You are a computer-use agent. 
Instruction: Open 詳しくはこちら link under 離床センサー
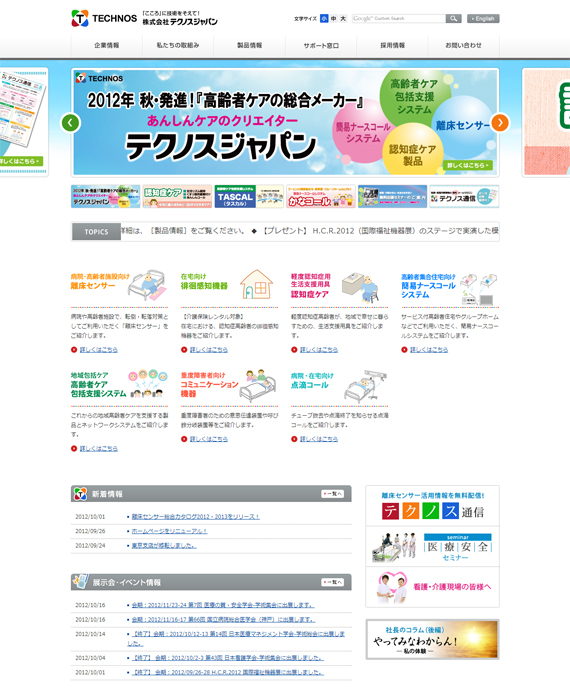click(x=99, y=349)
